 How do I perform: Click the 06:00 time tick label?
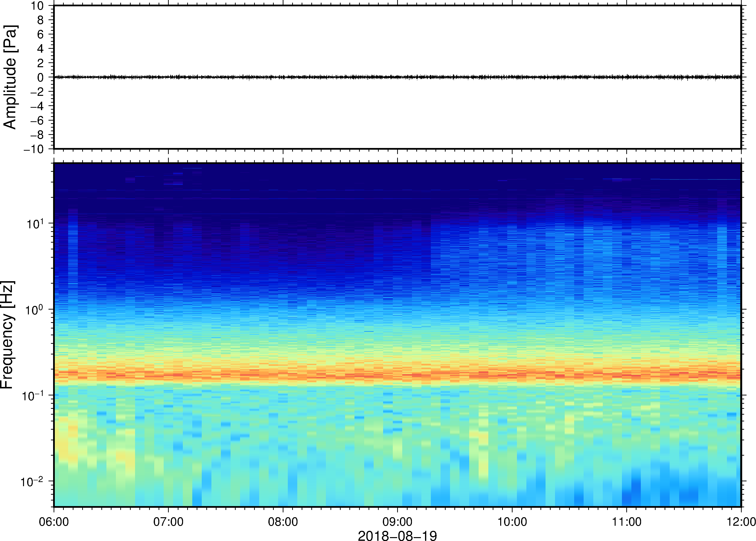coord(54,522)
